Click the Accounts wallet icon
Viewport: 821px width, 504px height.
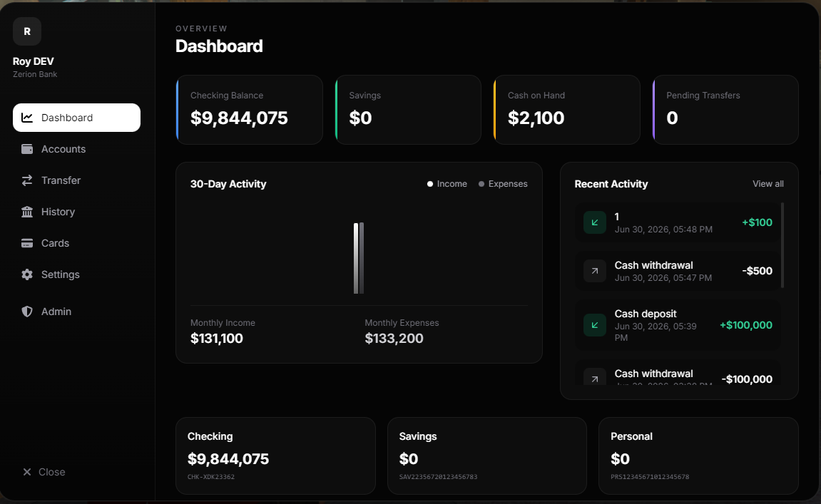click(26, 149)
